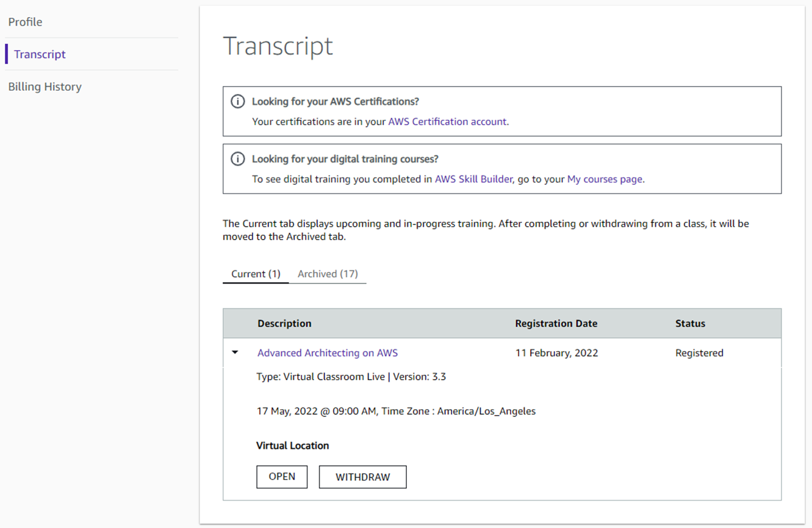Click 'Looking for your AWS Certifications?' heading

pyautogui.click(x=336, y=102)
